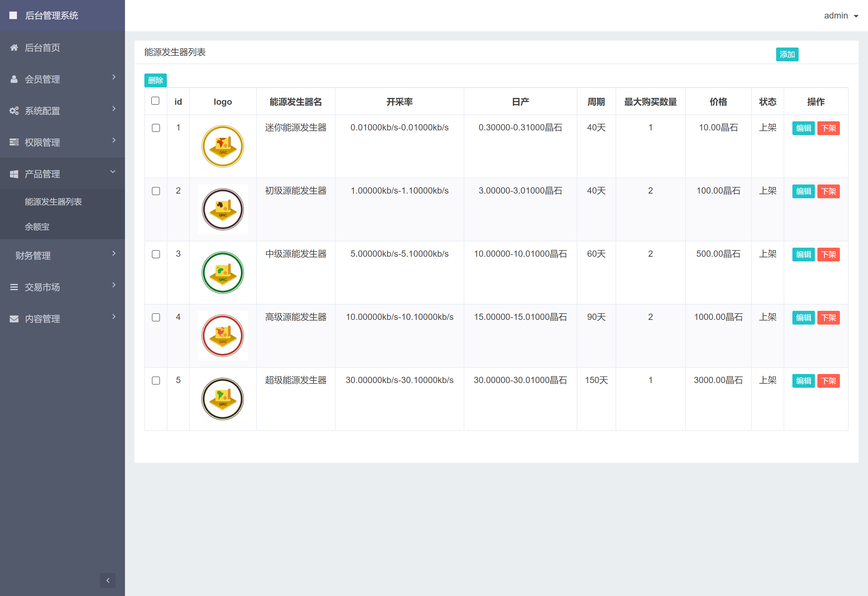Open the 超级能源发生器 logo image
The height and width of the screenshot is (596, 868).
pyautogui.click(x=222, y=399)
